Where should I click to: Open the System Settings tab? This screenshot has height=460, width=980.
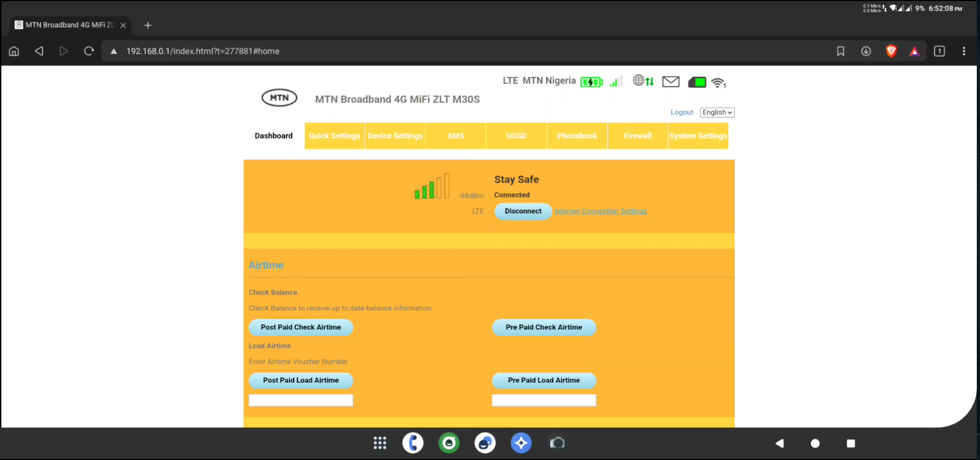[x=698, y=136]
